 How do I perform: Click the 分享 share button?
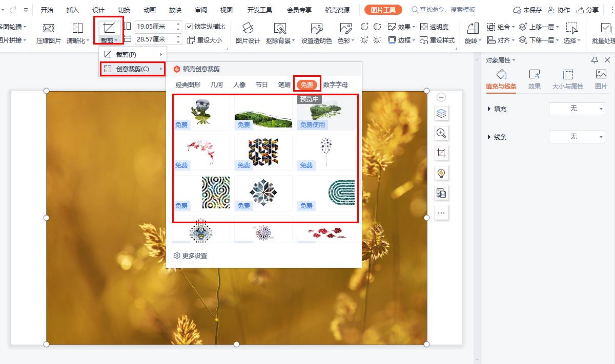588,10
